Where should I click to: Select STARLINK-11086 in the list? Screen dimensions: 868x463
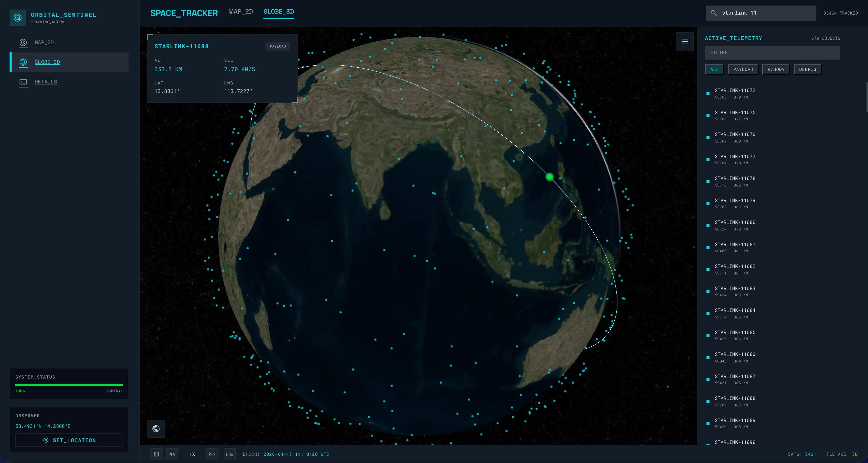tap(782, 357)
